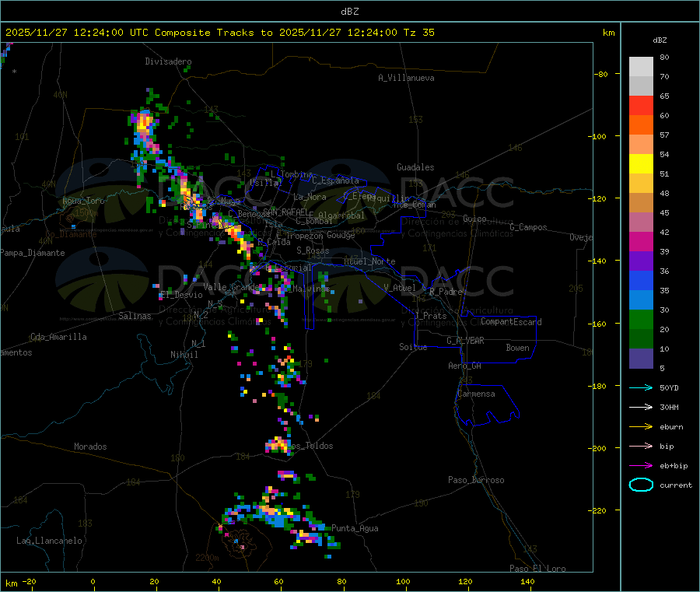Click the Morados map label
Viewport: 700px width, 592px height.
click(x=90, y=447)
